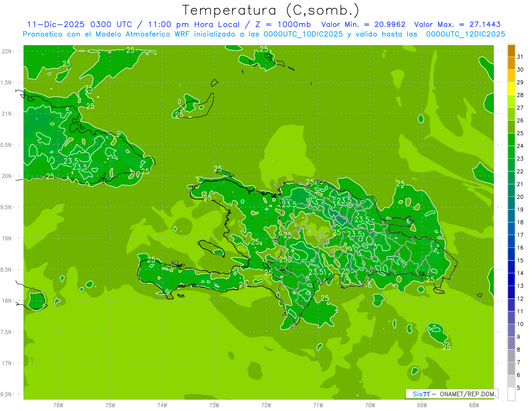Click the 'ONAMET/REP.DOM.' credit label
This screenshot has height=411, width=532.
tap(467, 394)
